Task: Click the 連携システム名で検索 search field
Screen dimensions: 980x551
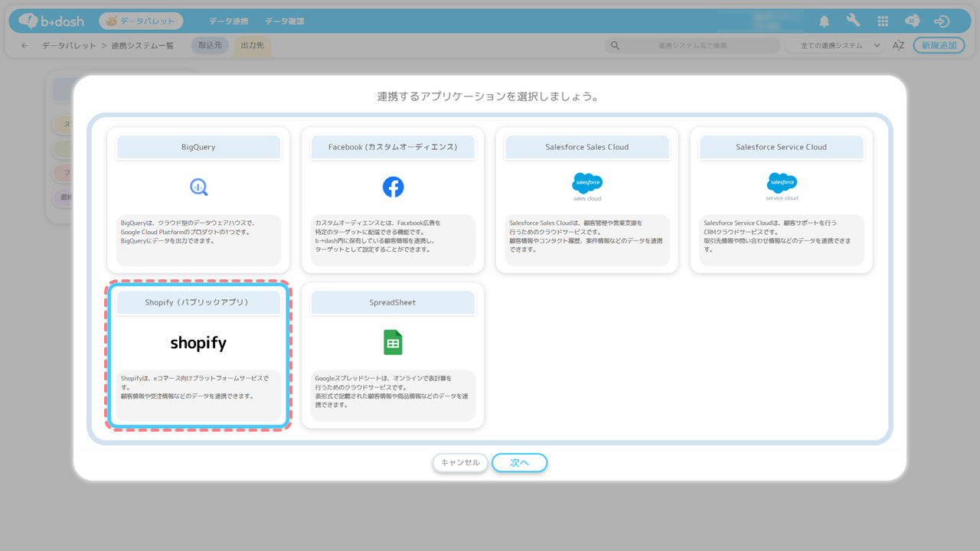Action: click(x=692, y=46)
